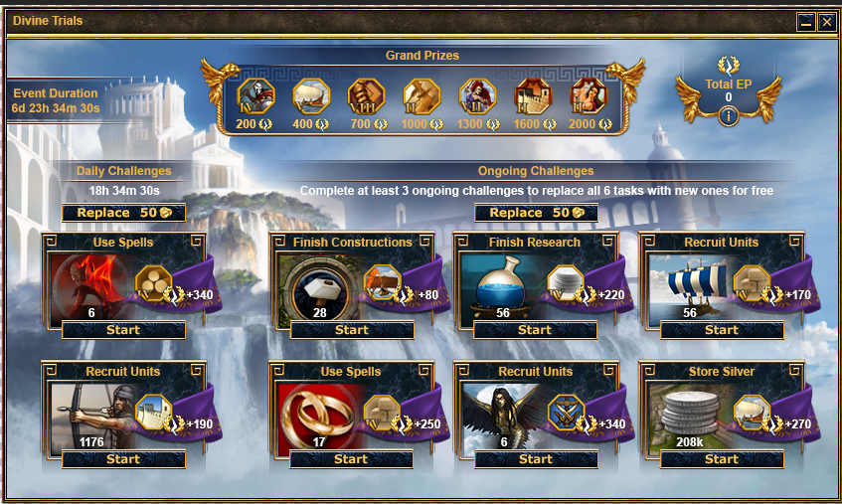Start the daily Use Spells challenge
842x504 pixels.
click(123, 330)
